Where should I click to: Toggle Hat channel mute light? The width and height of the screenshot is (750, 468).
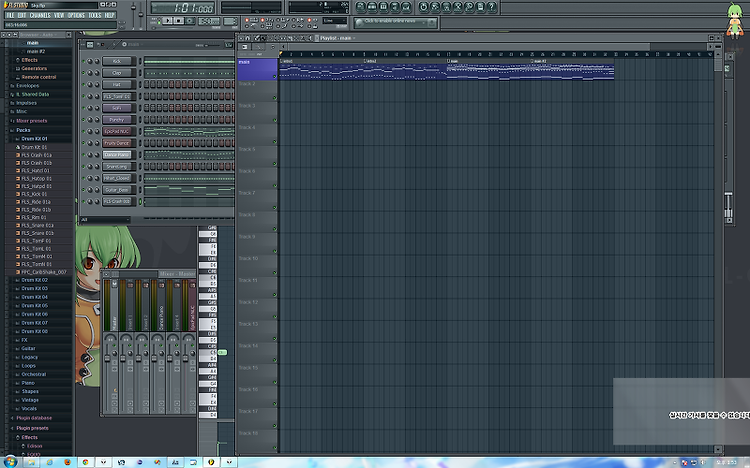tap(83, 85)
